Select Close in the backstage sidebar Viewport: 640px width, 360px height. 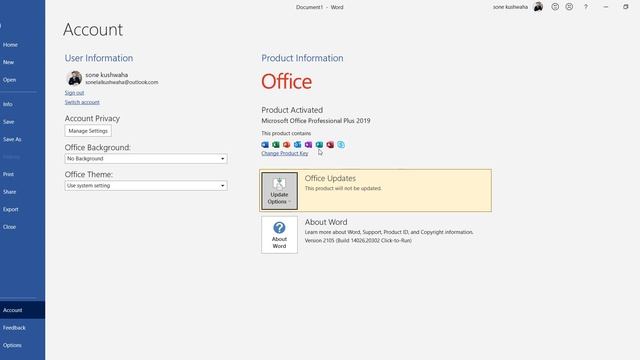coord(22,227)
